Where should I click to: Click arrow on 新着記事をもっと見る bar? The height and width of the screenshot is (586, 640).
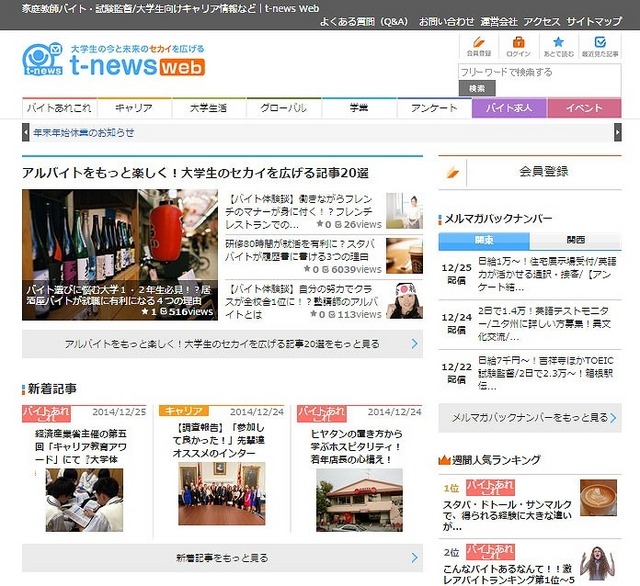414,557
